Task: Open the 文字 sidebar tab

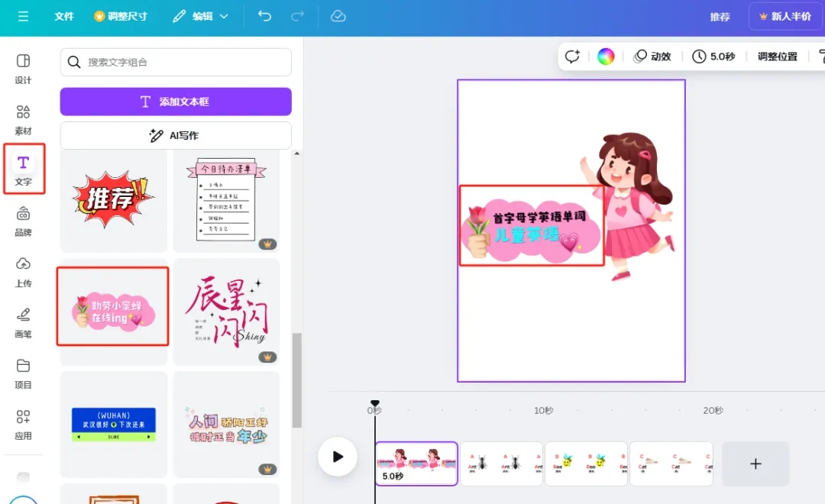Action: click(23, 170)
